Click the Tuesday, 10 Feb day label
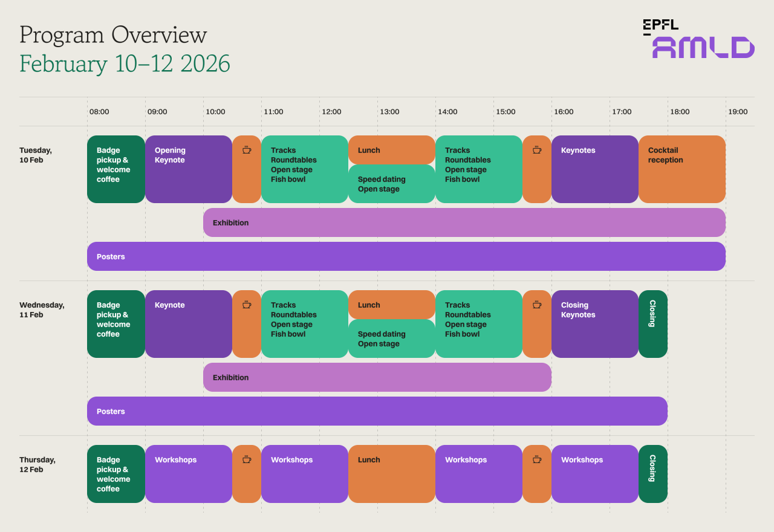The image size is (774, 532). pyautogui.click(x=36, y=155)
